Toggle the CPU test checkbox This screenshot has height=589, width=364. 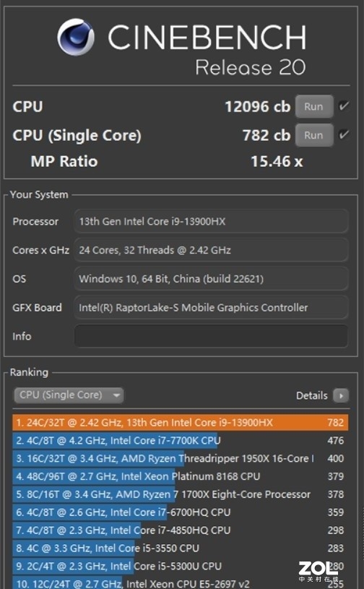click(x=343, y=106)
